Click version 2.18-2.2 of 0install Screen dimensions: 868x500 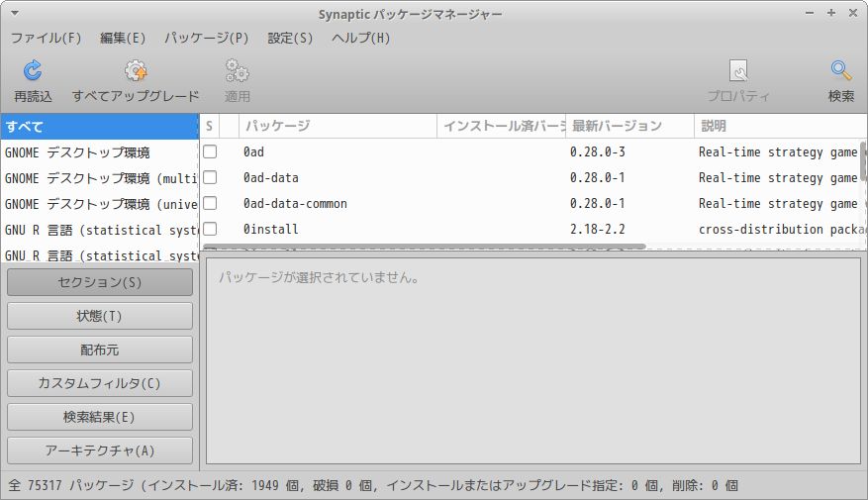[x=597, y=230]
